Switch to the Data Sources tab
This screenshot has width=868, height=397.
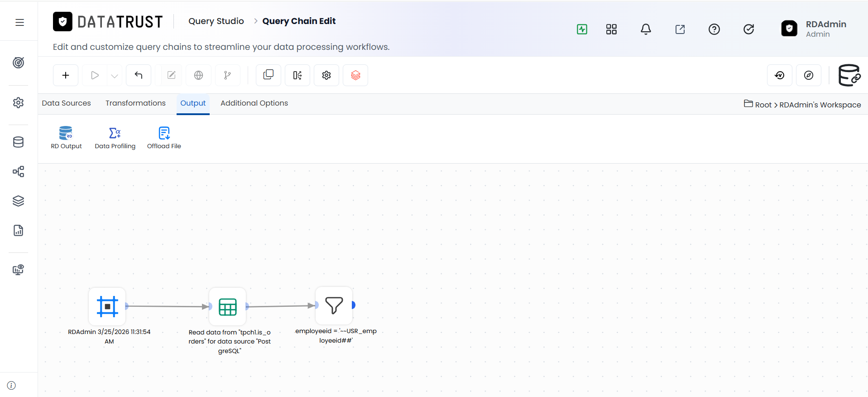(x=67, y=103)
